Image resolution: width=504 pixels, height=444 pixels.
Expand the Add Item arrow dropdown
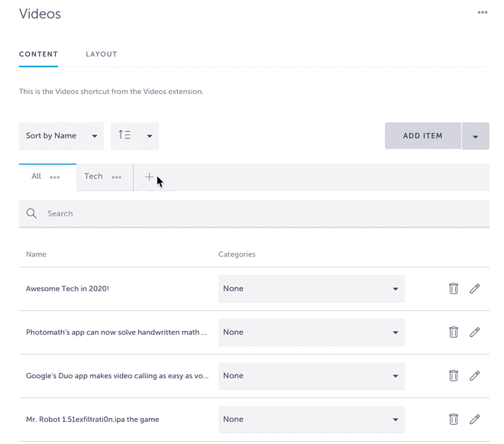click(476, 136)
